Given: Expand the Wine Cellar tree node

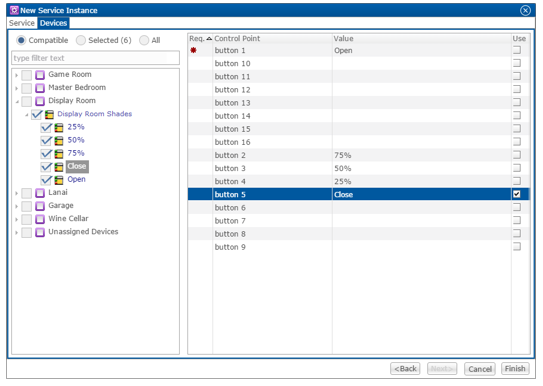Looking at the screenshot, I should point(16,219).
